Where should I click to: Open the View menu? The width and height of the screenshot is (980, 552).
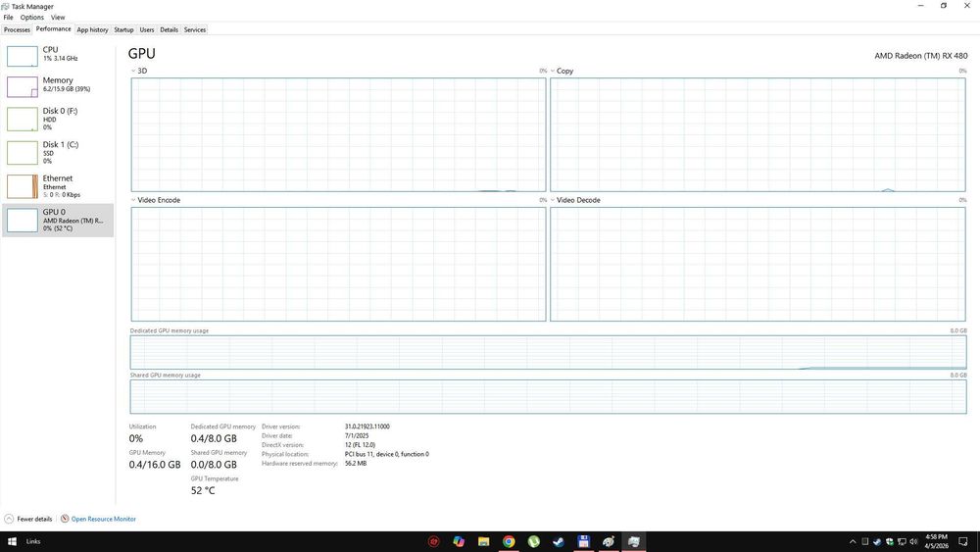point(58,18)
